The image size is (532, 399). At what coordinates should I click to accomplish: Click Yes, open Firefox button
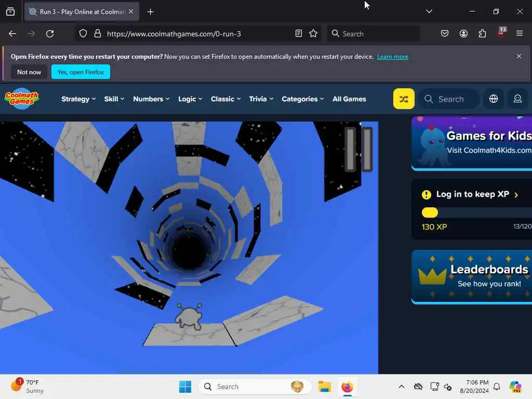(x=81, y=72)
